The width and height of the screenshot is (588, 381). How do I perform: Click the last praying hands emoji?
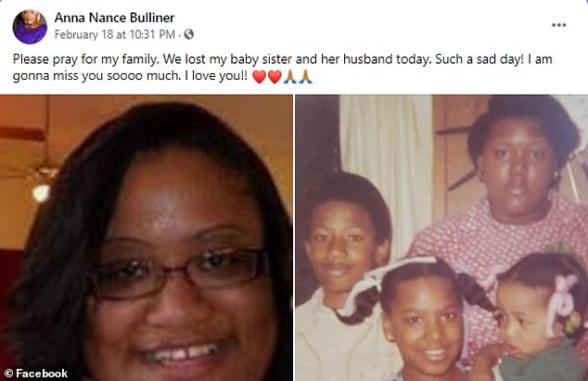point(305,77)
